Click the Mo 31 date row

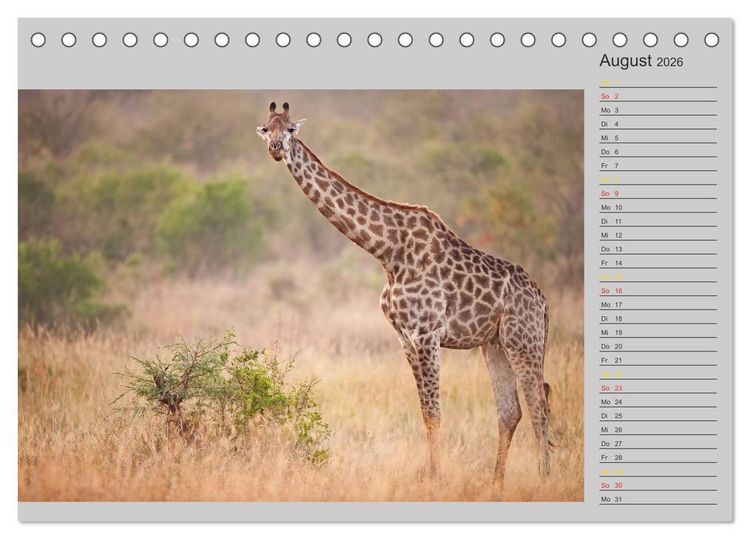tap(658, 499)
